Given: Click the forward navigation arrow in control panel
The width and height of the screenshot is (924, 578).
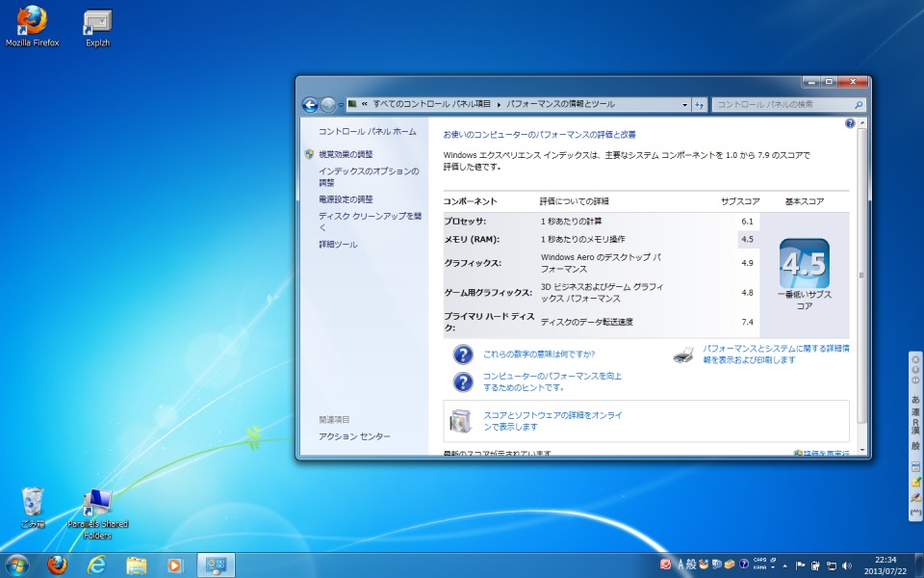Looking at the screenshot, I should [328, 104].
